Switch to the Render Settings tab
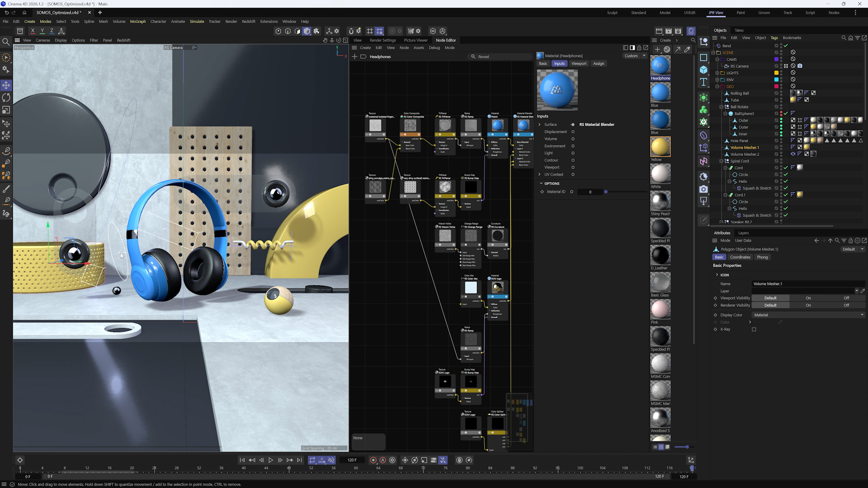The height and width of the screenshot is (488, 868). pyautogui.click(x=382, y=40)
